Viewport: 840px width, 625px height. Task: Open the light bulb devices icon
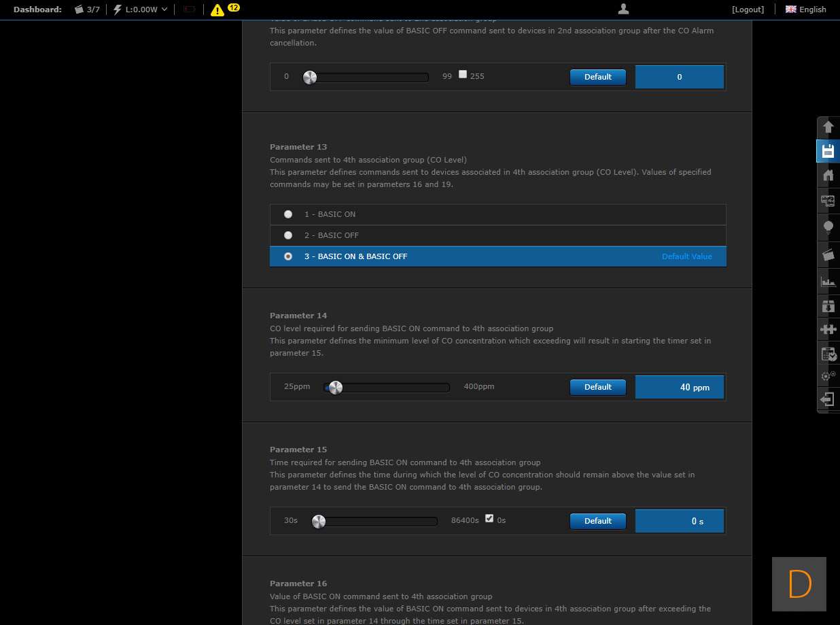pos(828,227)
